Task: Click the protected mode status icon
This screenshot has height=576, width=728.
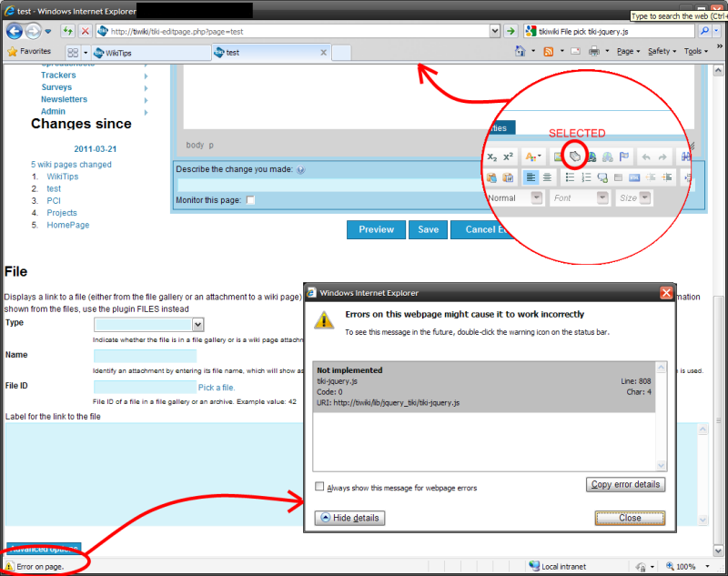Action: 641,566
